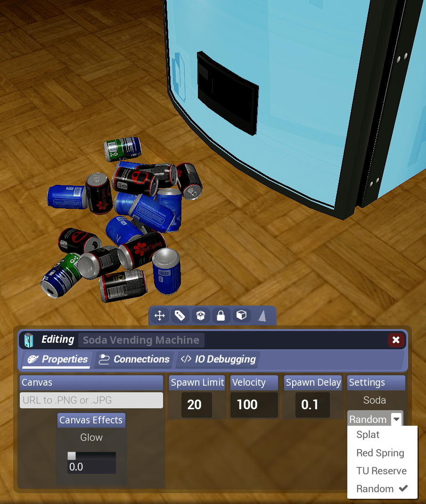Screen dimensions: 426x504
Task: Click the open box icon
Action: (x=200, y=315)
